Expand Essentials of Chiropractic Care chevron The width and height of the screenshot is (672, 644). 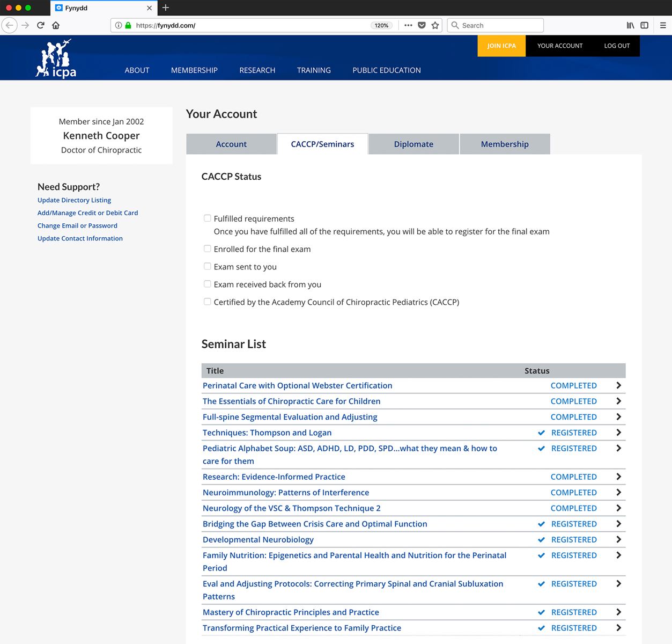click(x=618, y=401)
